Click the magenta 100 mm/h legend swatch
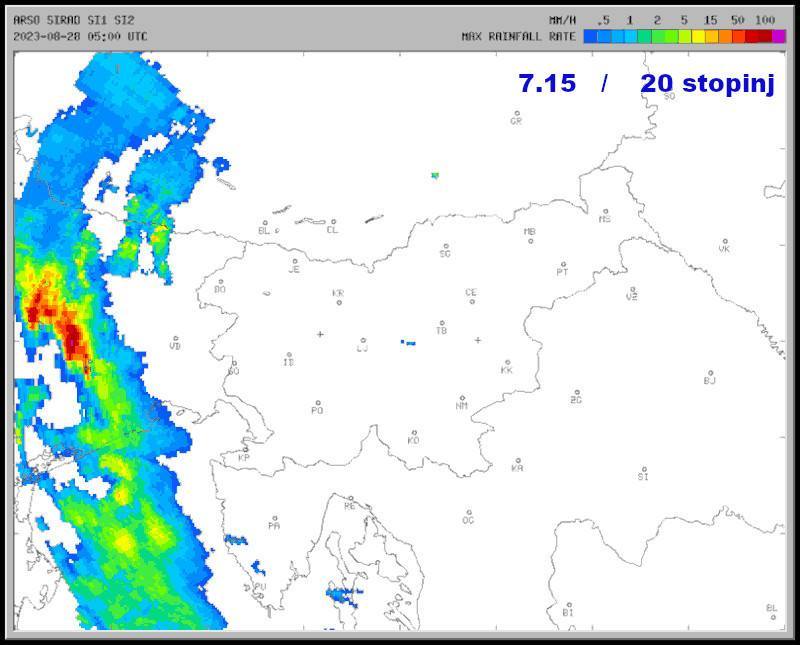The width and height of the screenshot is (800, 645). click(778, 36)
